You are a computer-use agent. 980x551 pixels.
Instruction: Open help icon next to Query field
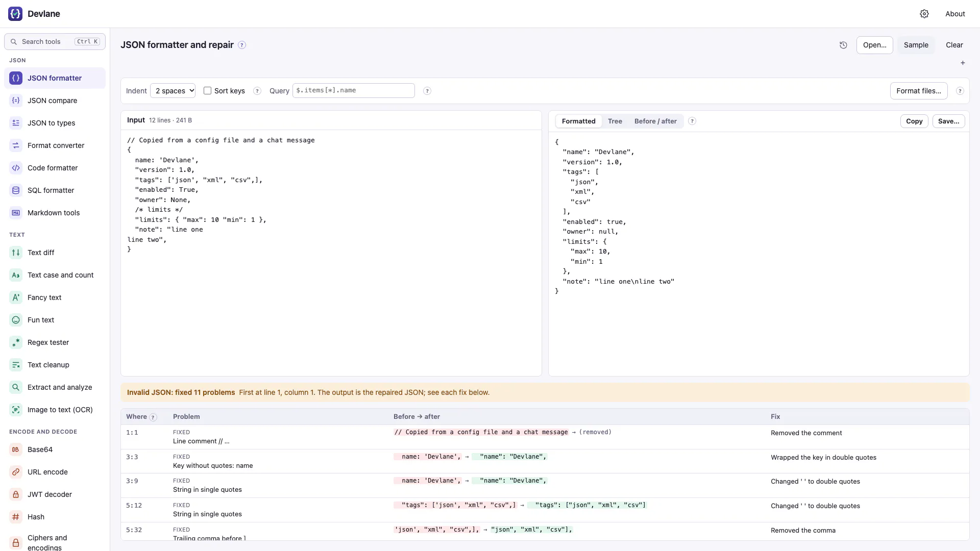(x=427, y=91)
